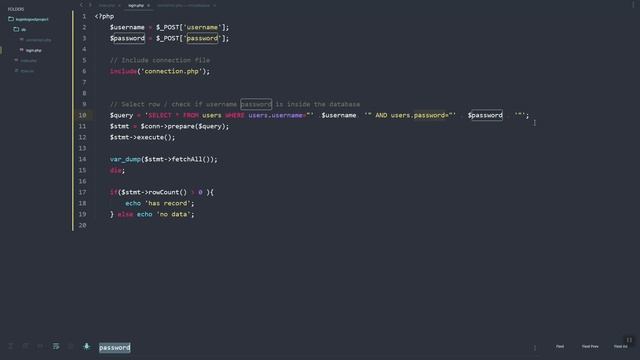Click 'has record' string on line 18
640x360 pixels.
point(167,203)
